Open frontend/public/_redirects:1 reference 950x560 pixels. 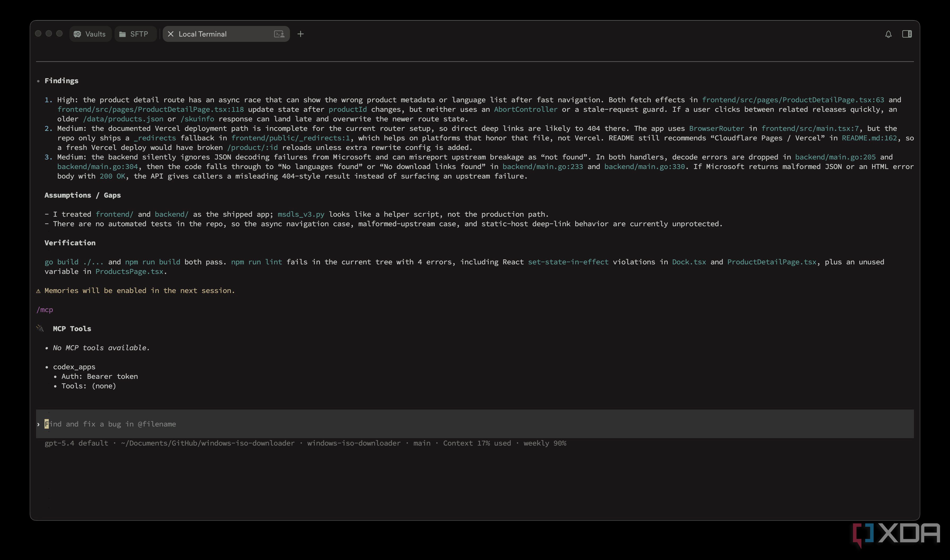coord(290,138)
